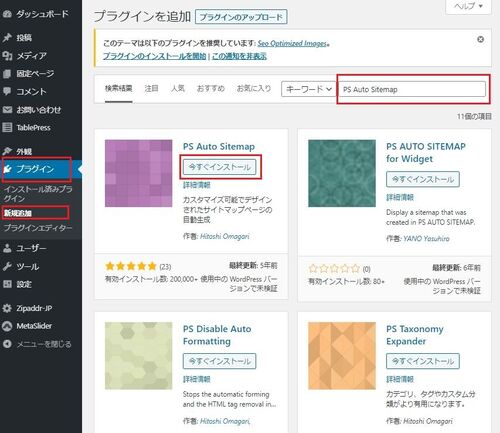Open the Zipaddr-JP gear icon
500x433 pixels.
(7, 308)
